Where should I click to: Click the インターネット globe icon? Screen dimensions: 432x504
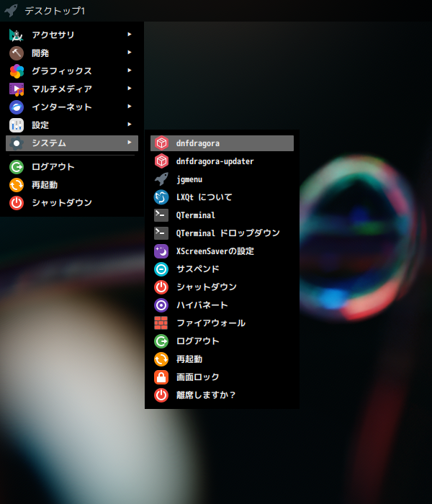pyautogui.click(x=17, y=107)
